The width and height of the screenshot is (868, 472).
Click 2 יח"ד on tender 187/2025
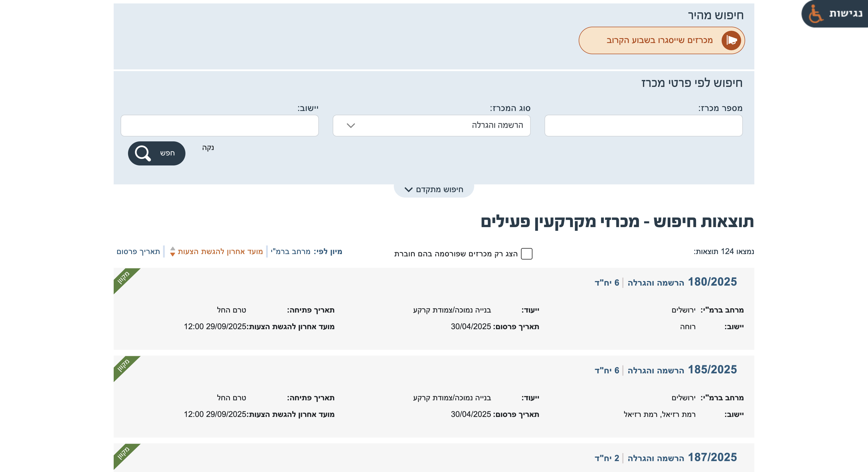click(x=607, y=458)
